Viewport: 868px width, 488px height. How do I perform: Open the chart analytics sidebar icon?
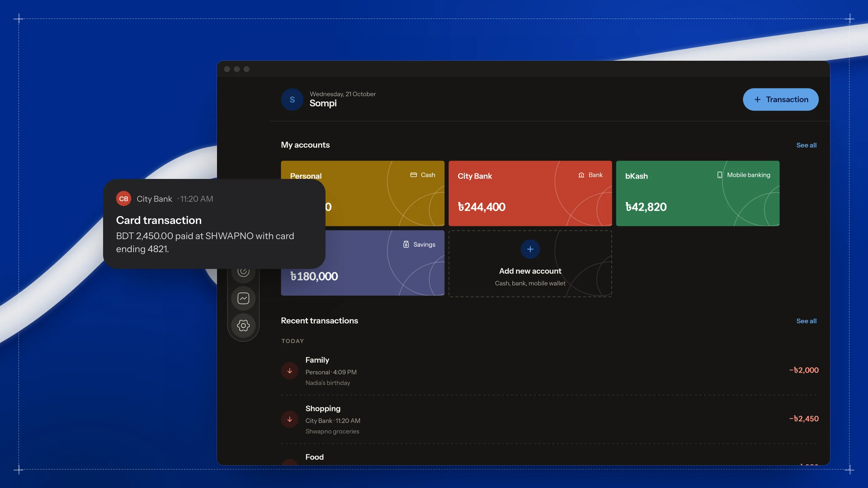[x=243, y=298]
